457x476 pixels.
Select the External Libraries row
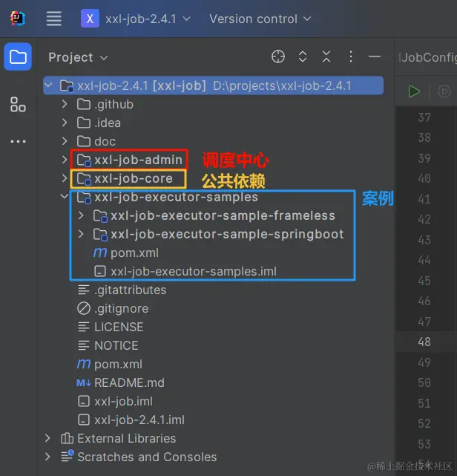[x=118, y=438]
